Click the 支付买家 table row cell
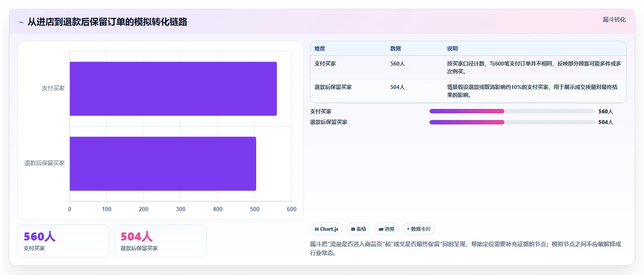Image resolution: width=644 pixels, height=275 pixels. pyautogui.click(x=325, y=64)
